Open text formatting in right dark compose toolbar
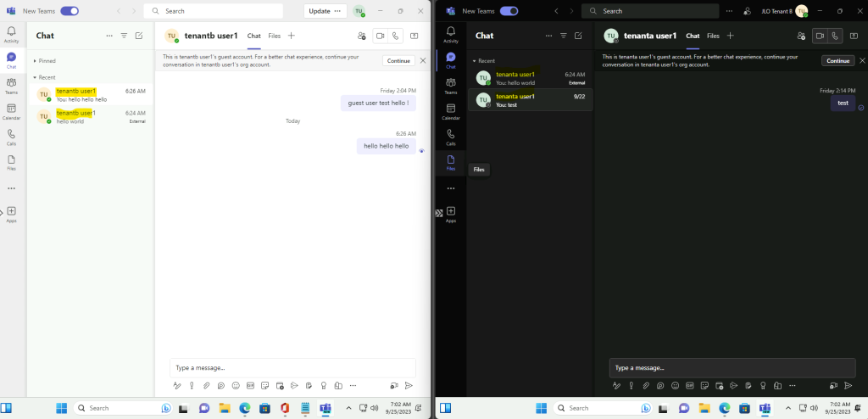 pos(616,385)
